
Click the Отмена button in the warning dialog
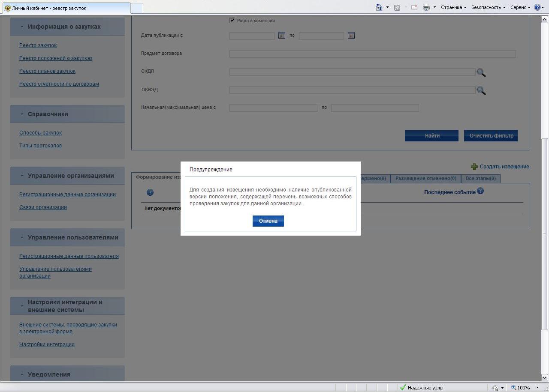(x=268, y=221)
